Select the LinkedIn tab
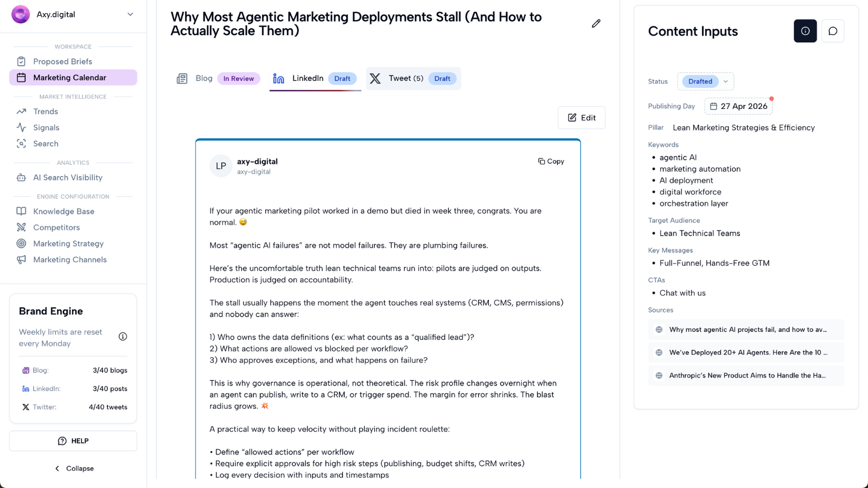 [x=315, y=79]
